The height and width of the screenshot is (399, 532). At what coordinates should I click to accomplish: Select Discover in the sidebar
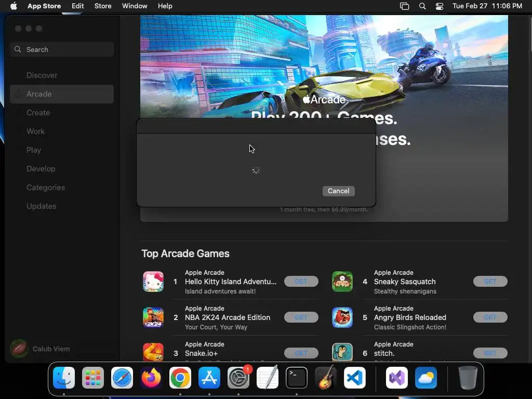tap(62, 75)
